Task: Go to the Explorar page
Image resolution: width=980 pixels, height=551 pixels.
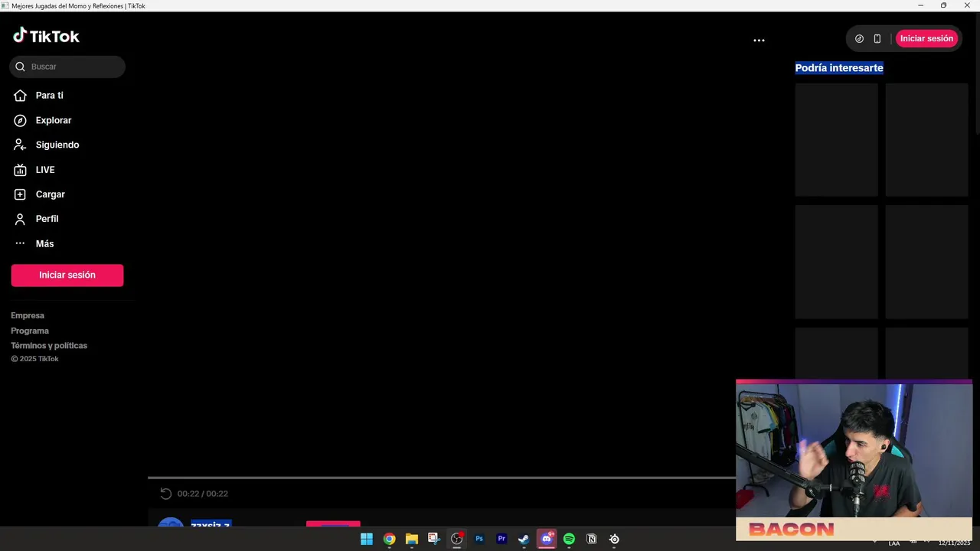Action: click(x=53, y=120)
